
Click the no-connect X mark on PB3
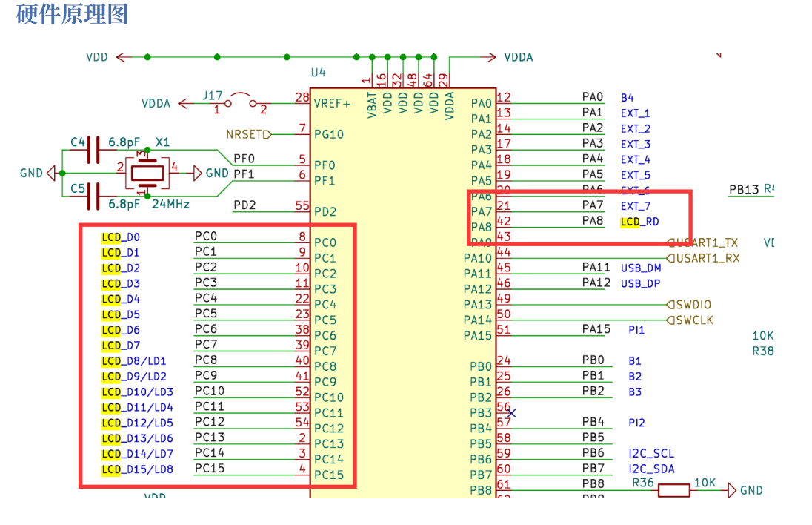[512, 413]
